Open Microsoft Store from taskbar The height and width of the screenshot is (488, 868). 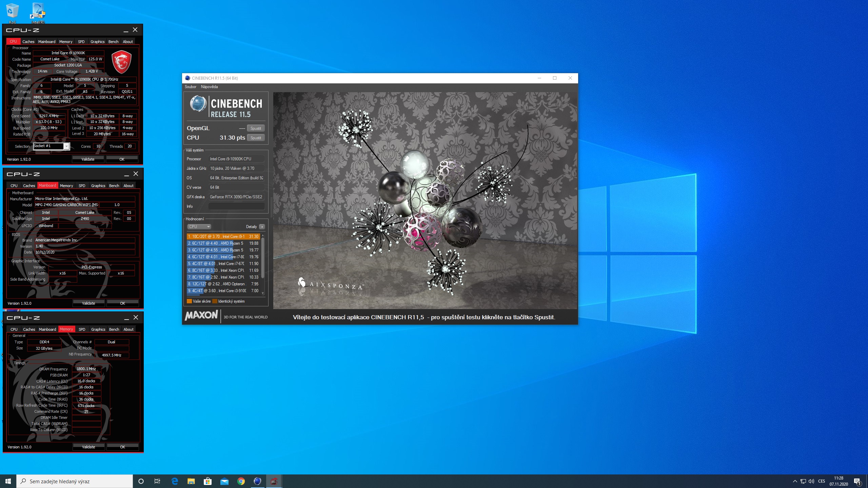click(x=208, y=481)
